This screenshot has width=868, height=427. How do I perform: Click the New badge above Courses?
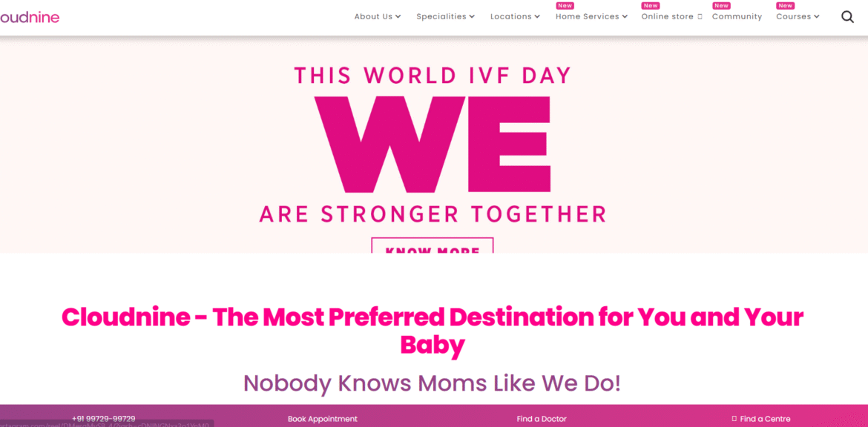click(785, 6)
